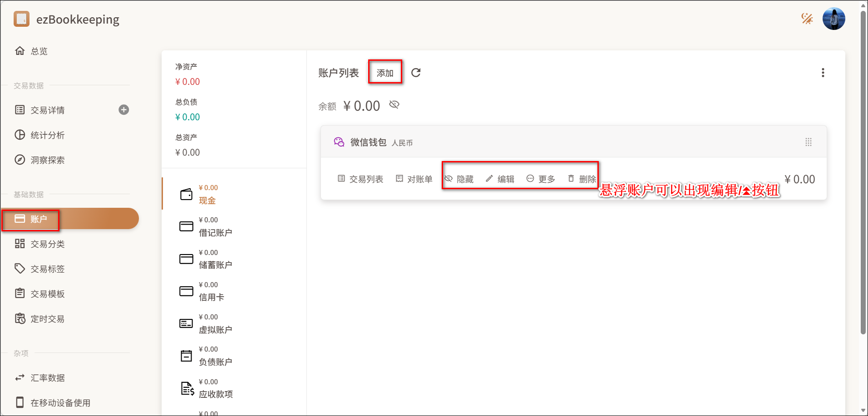Click the page vertical scrollbar
This screenshot has height=416, width=868.
(863, 172)
